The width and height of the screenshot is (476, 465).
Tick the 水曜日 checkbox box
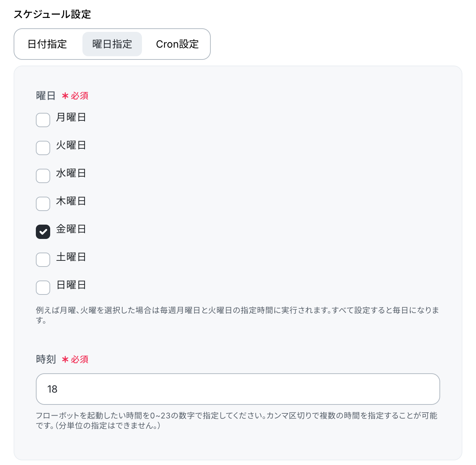[x=43, y=176]
